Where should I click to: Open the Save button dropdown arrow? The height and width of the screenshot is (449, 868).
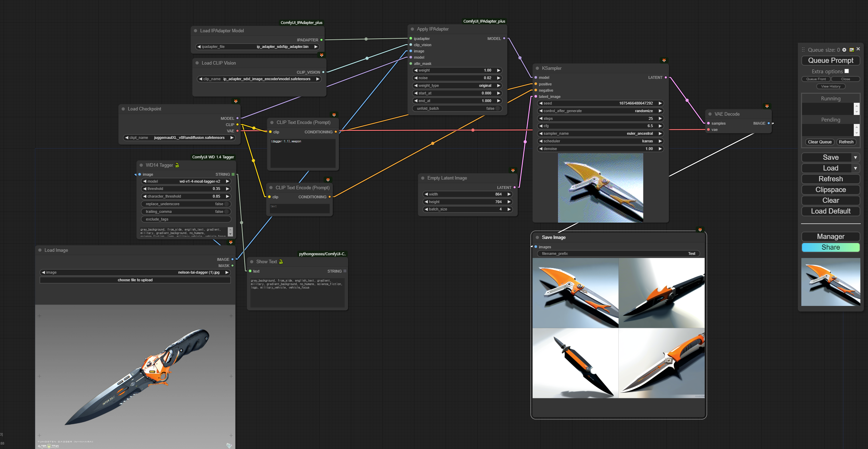click(x=856, y=158)
